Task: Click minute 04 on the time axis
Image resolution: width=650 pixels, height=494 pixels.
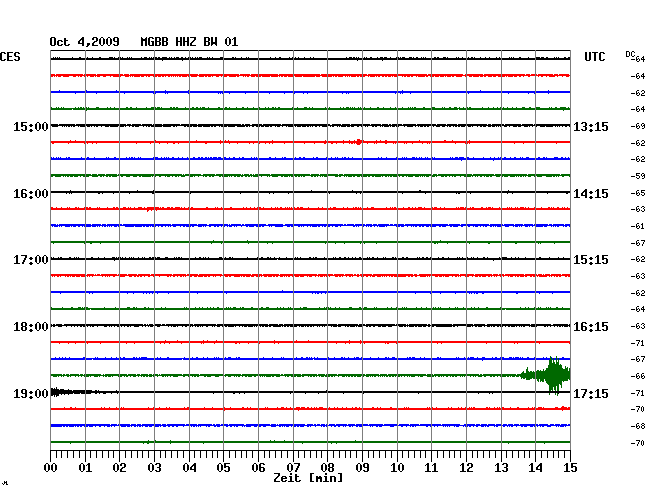Action: click(189, 468)
